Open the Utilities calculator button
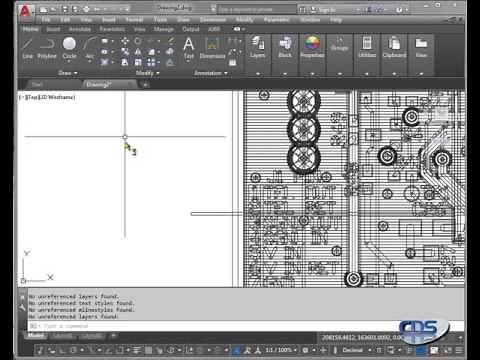The image size is (480, 360). coord(367,47)
